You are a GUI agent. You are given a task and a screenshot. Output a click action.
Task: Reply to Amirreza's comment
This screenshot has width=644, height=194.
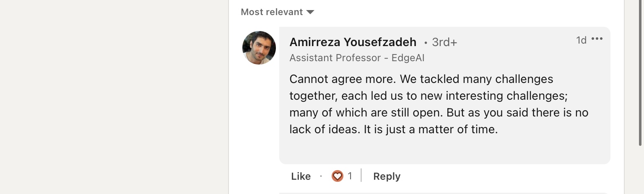coord(387,176)
